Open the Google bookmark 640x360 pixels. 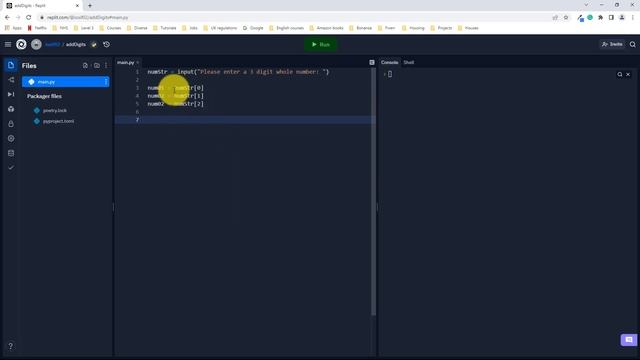click(x=253, y=28)
